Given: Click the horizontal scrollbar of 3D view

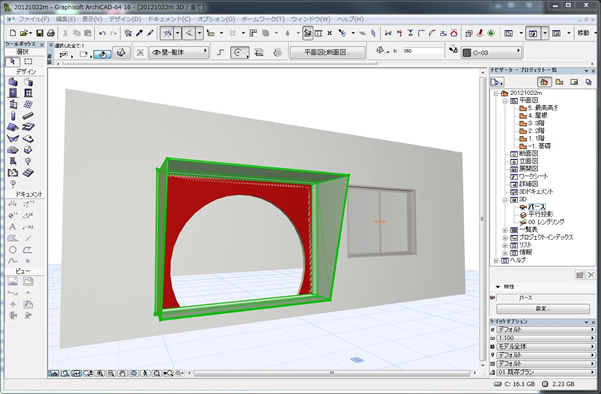Looking at the screenshot, I should [332, 373].
